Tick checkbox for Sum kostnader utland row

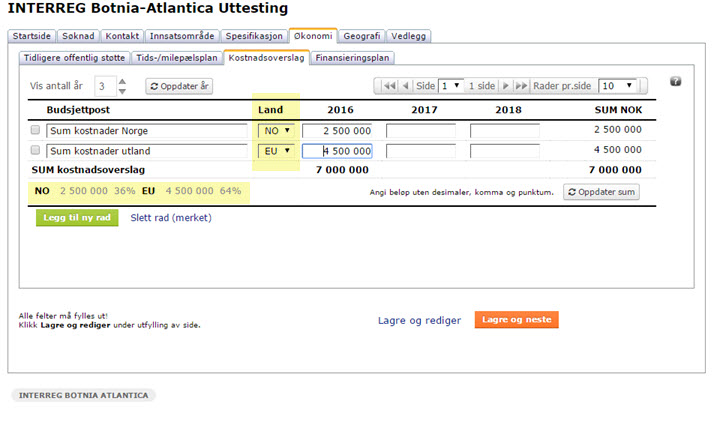[35, 150]
